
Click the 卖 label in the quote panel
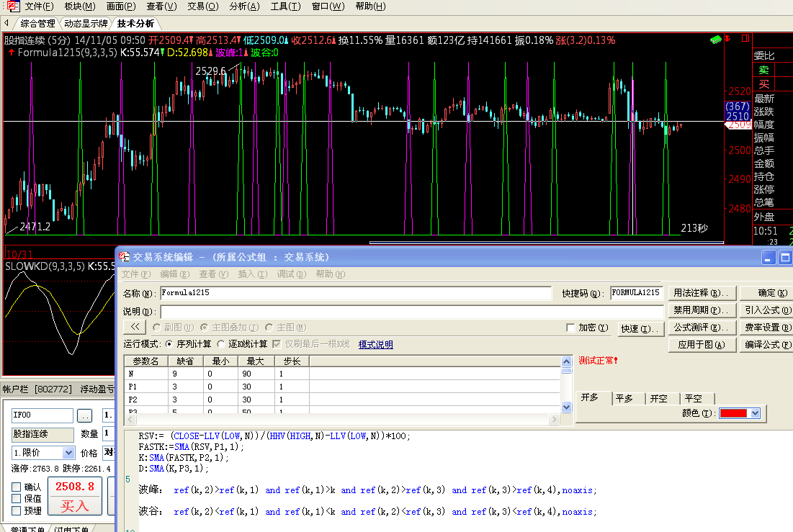[763, 71]
